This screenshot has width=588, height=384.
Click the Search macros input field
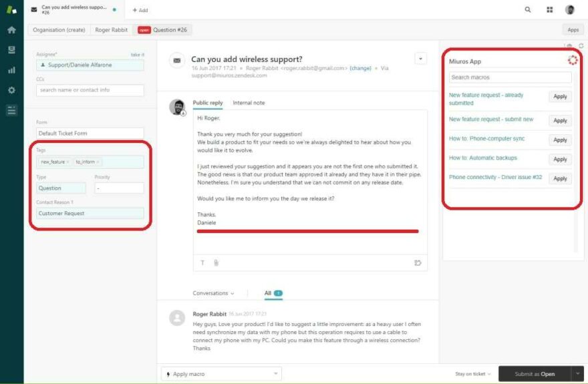tap(510, 77)
